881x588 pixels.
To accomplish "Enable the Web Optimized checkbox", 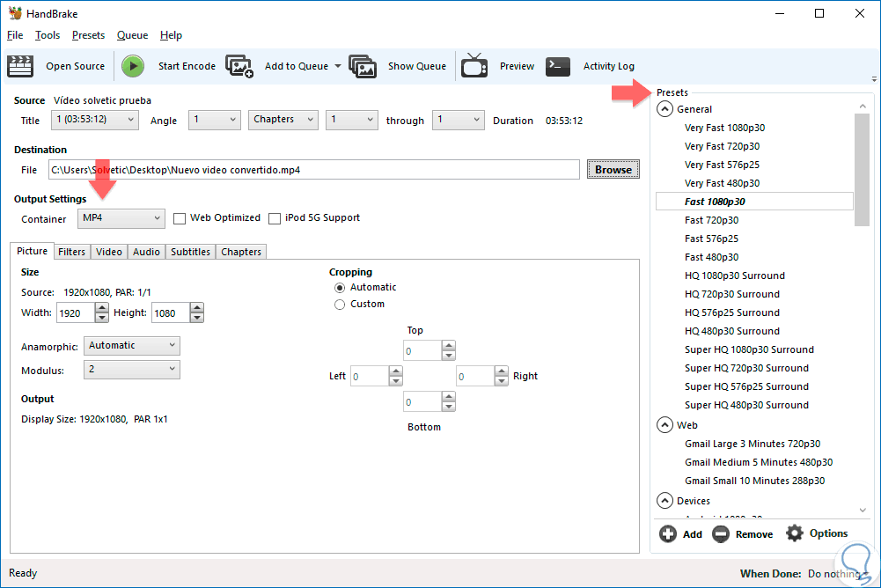I will 180,218.
